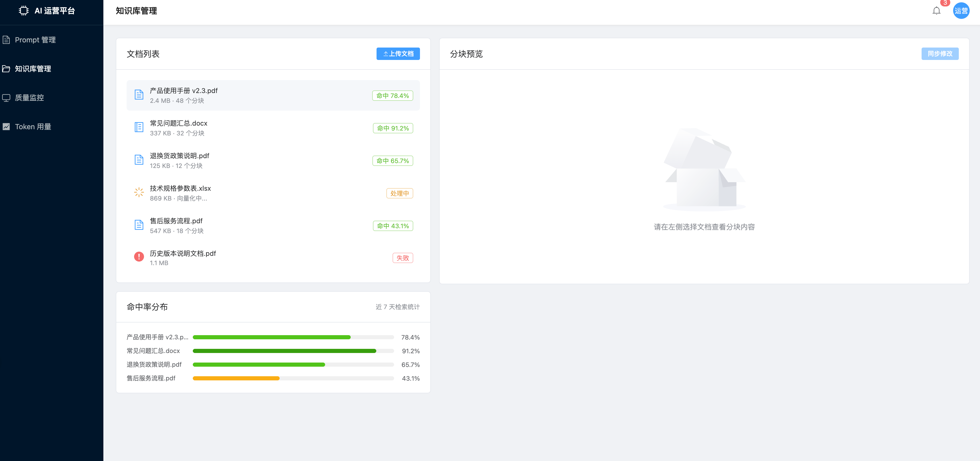Click the 命中 91.2% tag

[x=393, y=128]
